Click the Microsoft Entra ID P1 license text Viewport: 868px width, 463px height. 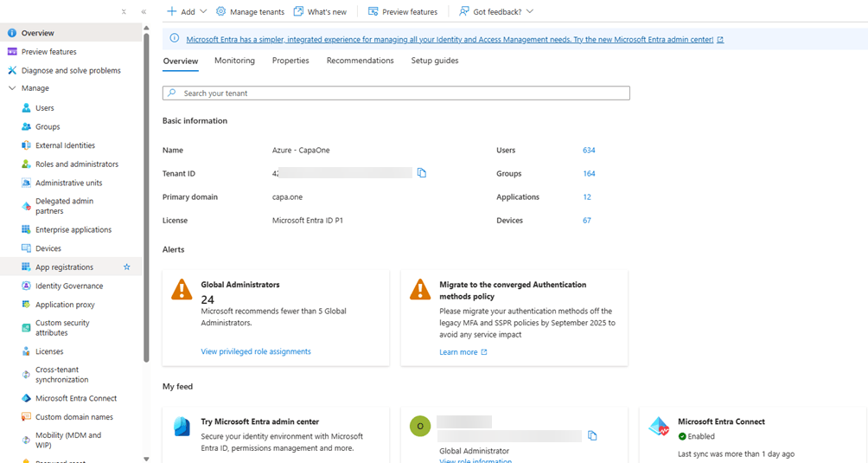(x=307, y=220)
